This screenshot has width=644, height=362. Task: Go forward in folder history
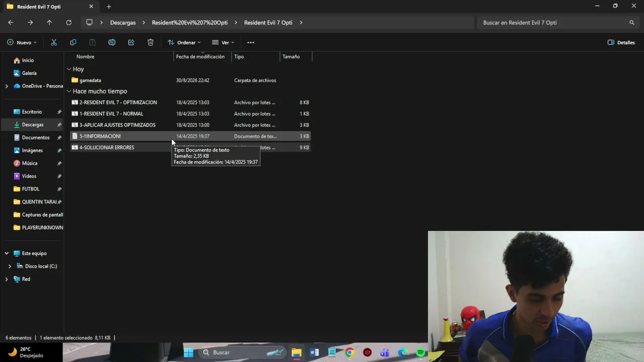coord(30,23)
